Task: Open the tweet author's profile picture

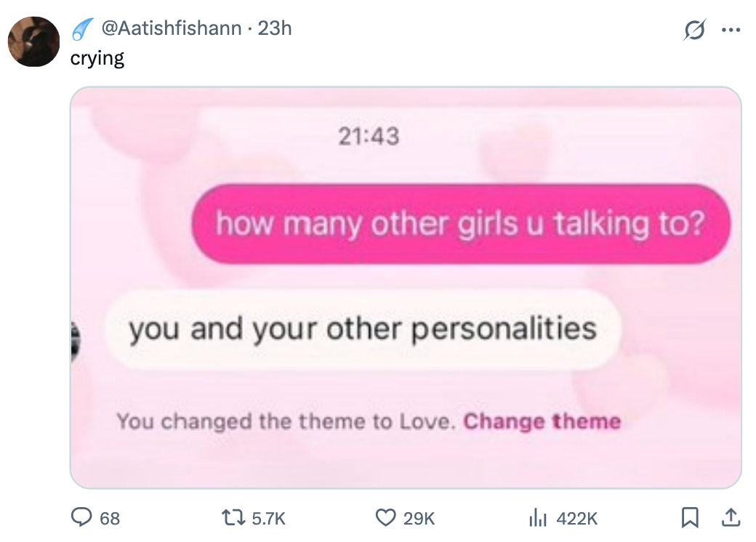Action: (x=33, y=41)
